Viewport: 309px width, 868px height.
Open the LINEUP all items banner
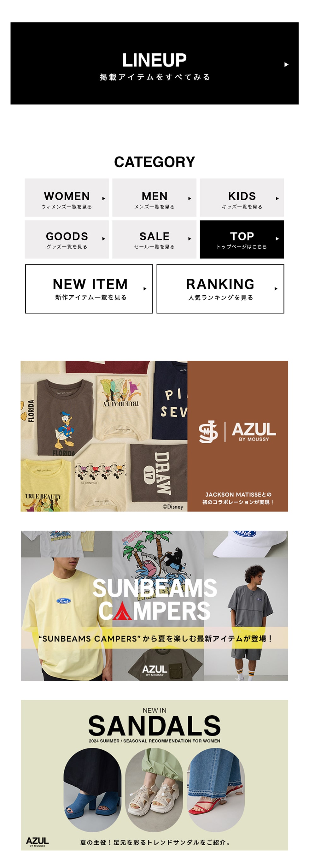(154, 63)
